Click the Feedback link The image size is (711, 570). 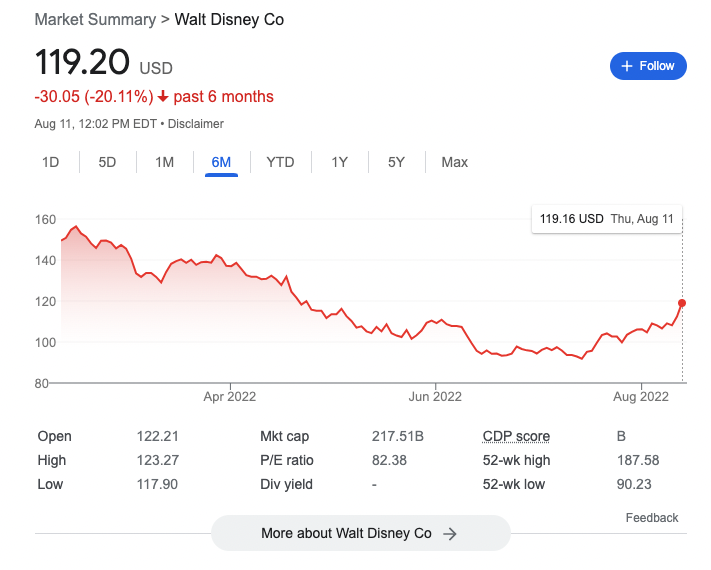click(x=652, y=518)
